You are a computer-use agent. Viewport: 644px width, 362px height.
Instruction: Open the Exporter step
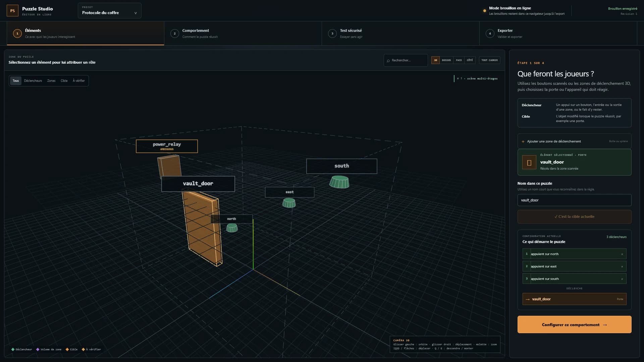pyautogui.click(x=558, y=34)
